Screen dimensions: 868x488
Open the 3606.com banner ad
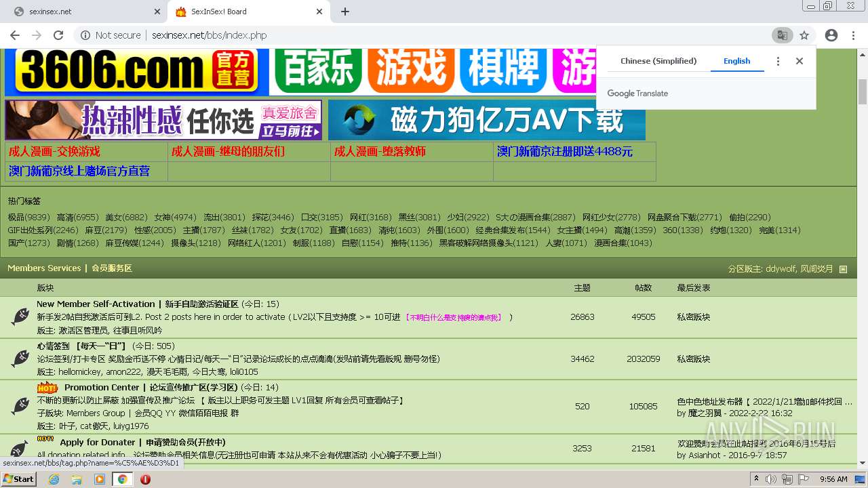[x=136, y=72]
